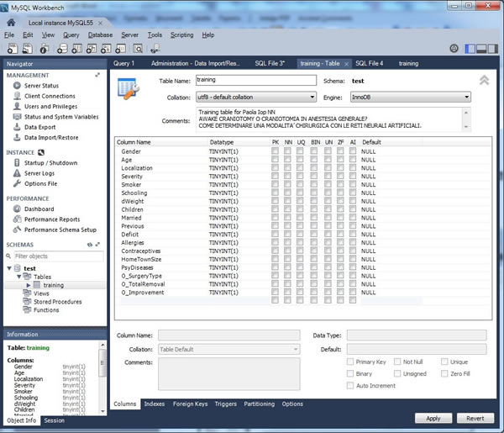Check AI for the Severity column

[x=353, y=176]
